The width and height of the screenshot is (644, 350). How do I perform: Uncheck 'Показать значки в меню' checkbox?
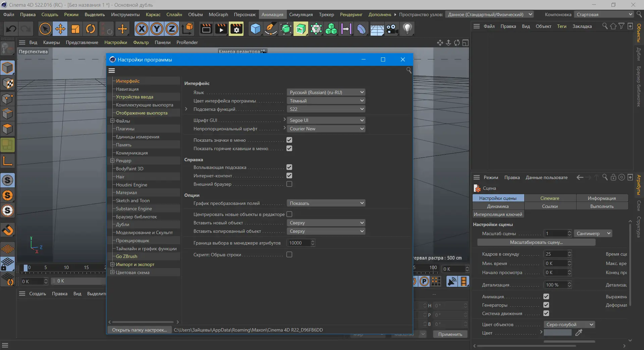(x=289, y=140)
